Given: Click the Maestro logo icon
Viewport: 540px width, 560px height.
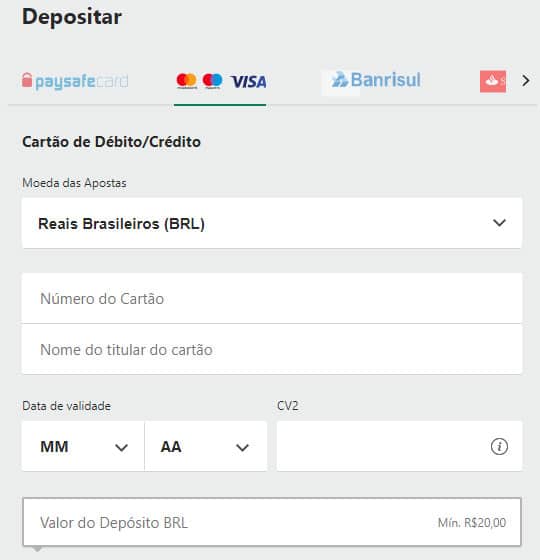Looking at the screenshot, I should tap(212, 81).
